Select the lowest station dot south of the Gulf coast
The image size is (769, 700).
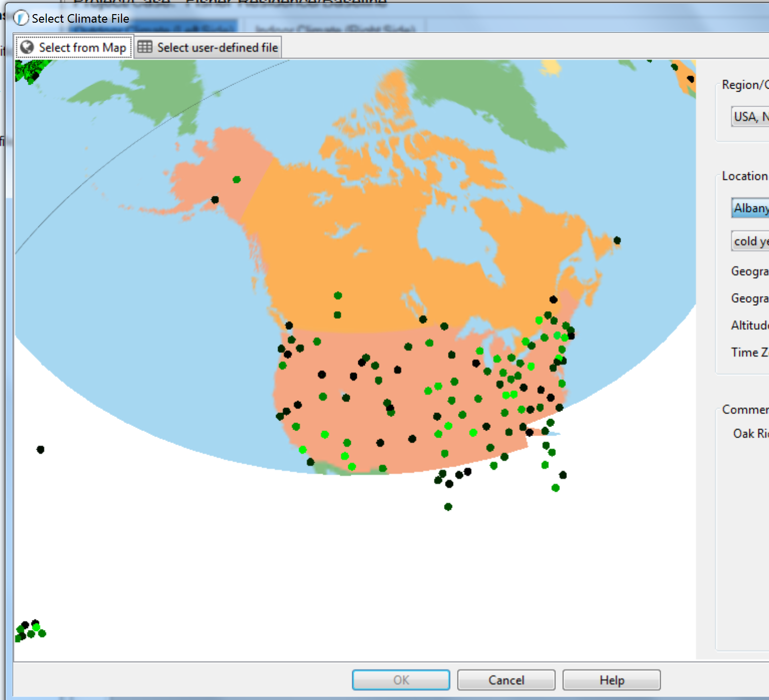(x=448, y=507)
